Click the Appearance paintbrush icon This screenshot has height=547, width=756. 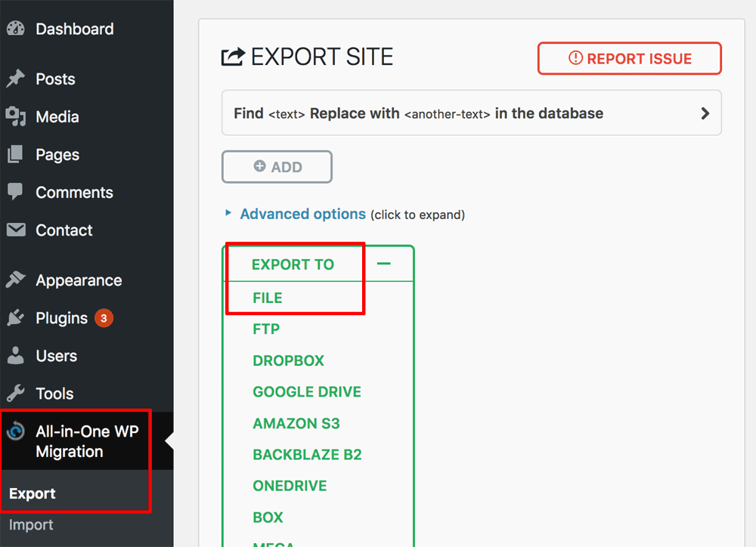(x=15, y=280)
